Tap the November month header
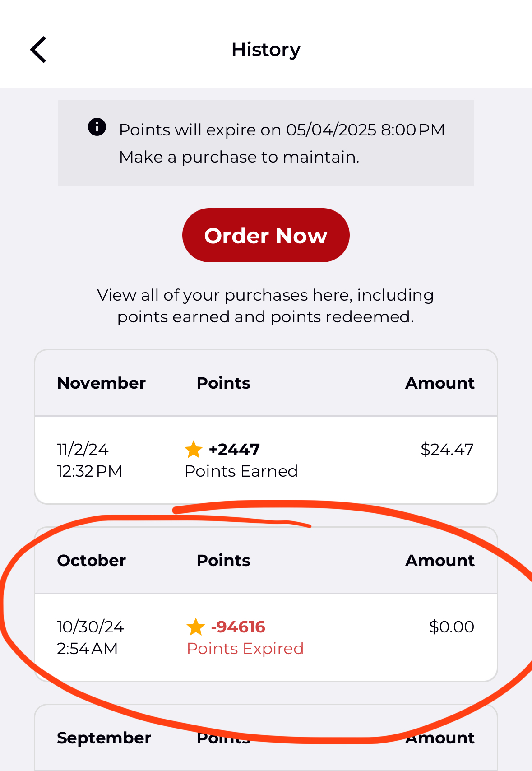This screenshot has height=771, width=532. coord(102,383)
